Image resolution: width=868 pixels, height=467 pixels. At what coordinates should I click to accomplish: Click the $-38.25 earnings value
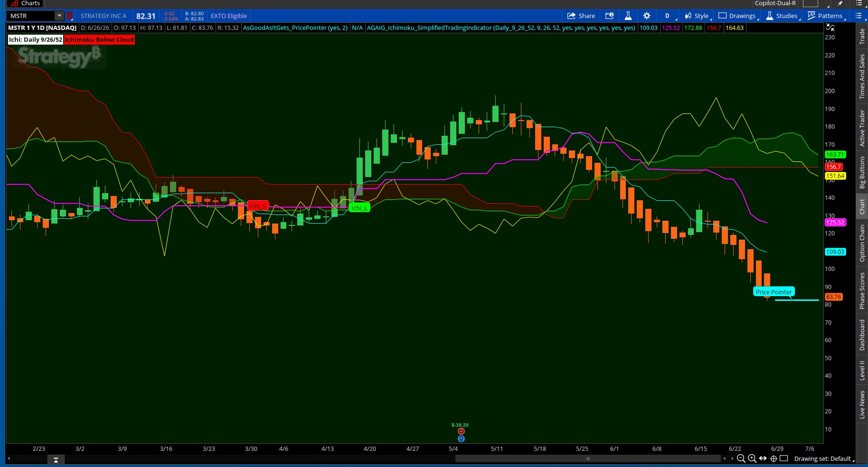460,425
